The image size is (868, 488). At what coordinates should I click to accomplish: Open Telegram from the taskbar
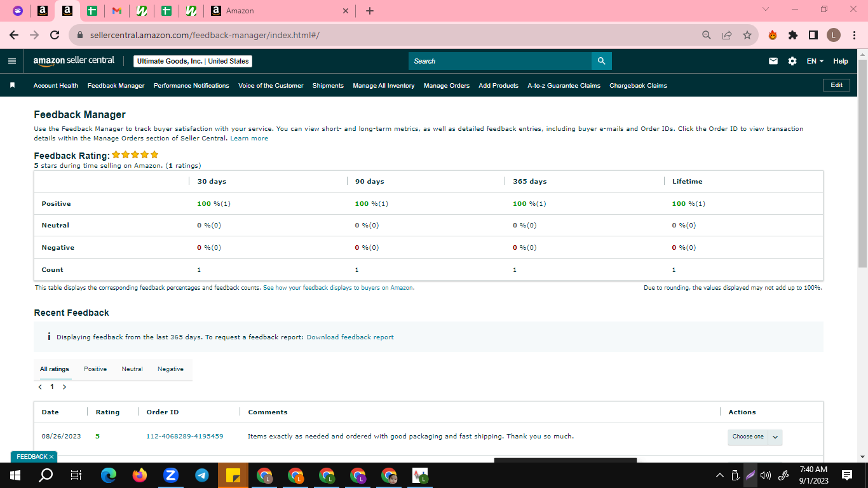[x=202, y=475]
